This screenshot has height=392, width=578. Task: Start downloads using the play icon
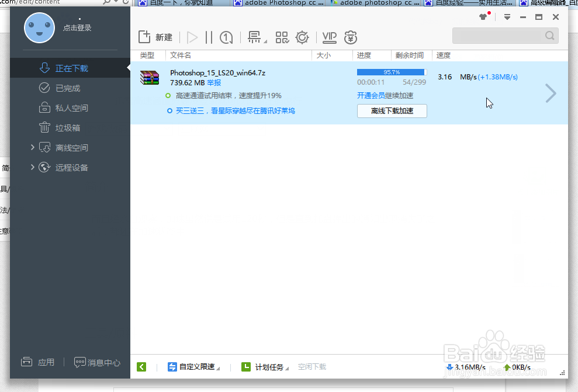tap(192, 37)
